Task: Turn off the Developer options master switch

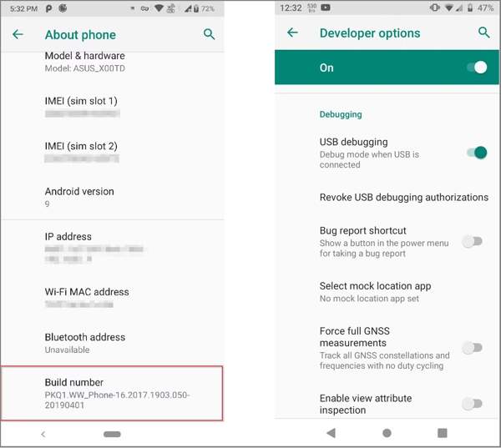Action: (x=477, y=68)
